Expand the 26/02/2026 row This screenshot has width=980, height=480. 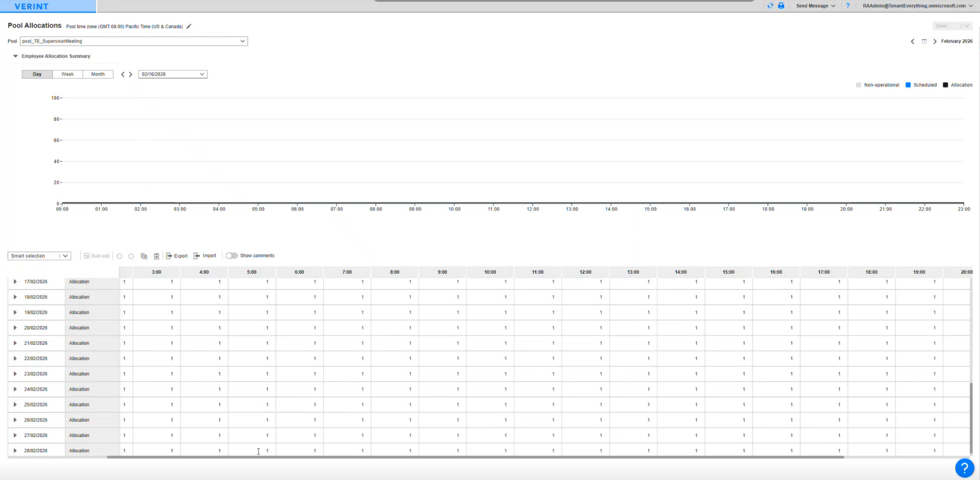(15, 420)
